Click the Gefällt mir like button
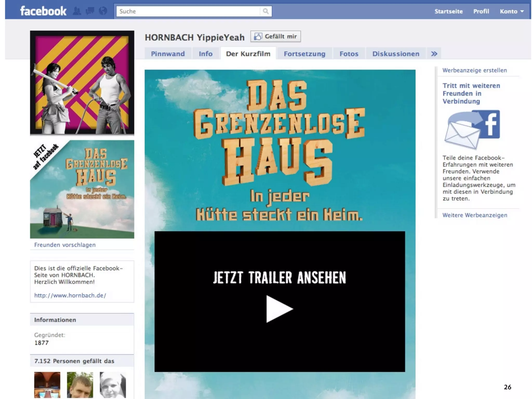 pyautogui.click(x=276, y=36)
